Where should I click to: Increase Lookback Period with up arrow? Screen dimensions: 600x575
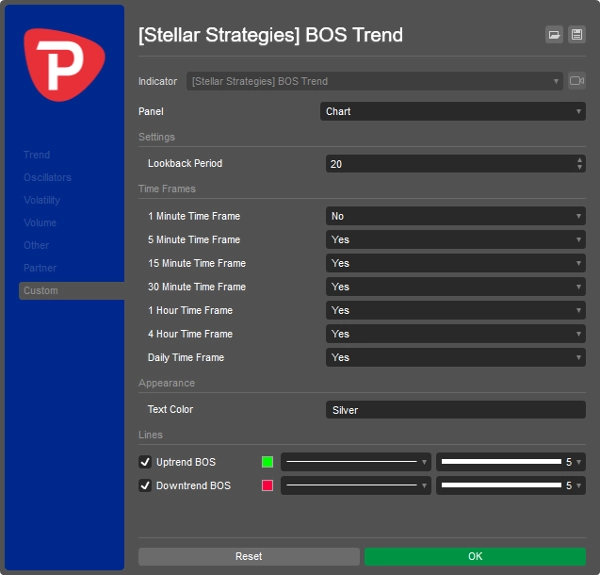click(579, 160)
